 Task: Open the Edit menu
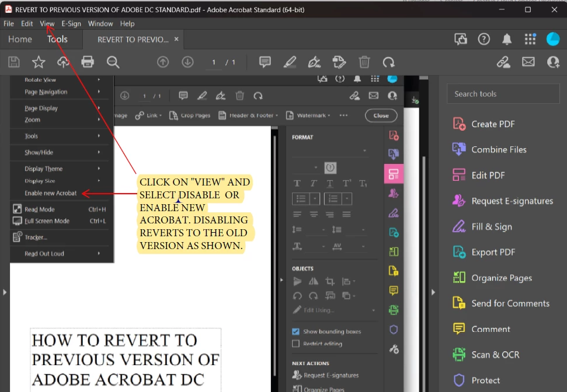pos(27,23)
